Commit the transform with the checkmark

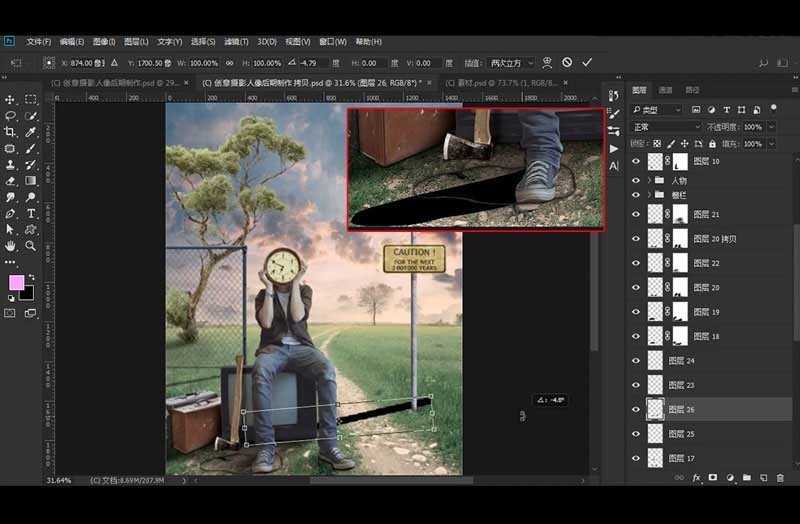point(587,62)
